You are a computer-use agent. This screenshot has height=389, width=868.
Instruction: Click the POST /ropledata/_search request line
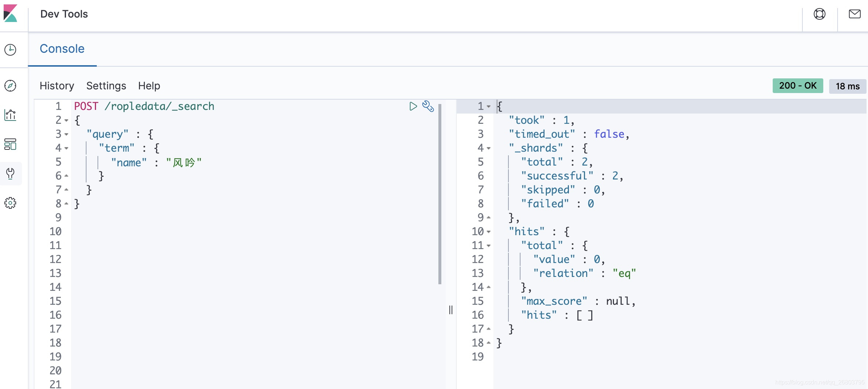pyautogui.click(x=144, y=106)
